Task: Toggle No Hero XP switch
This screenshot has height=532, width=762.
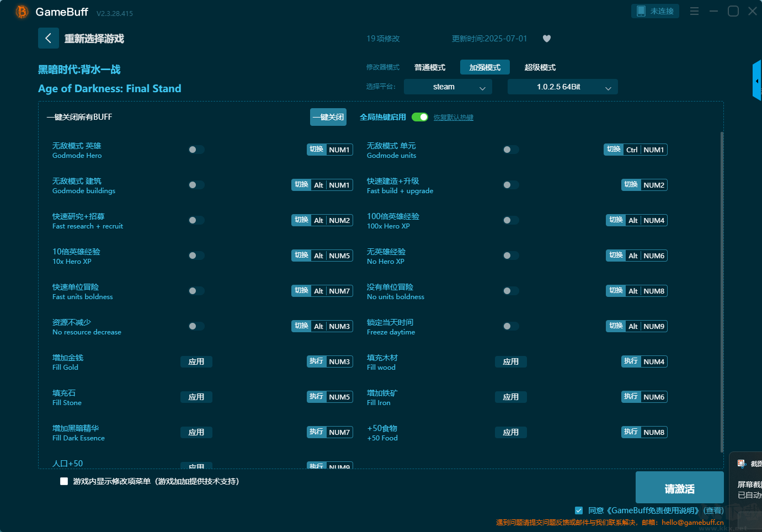Action: click(x=511, y=256)
